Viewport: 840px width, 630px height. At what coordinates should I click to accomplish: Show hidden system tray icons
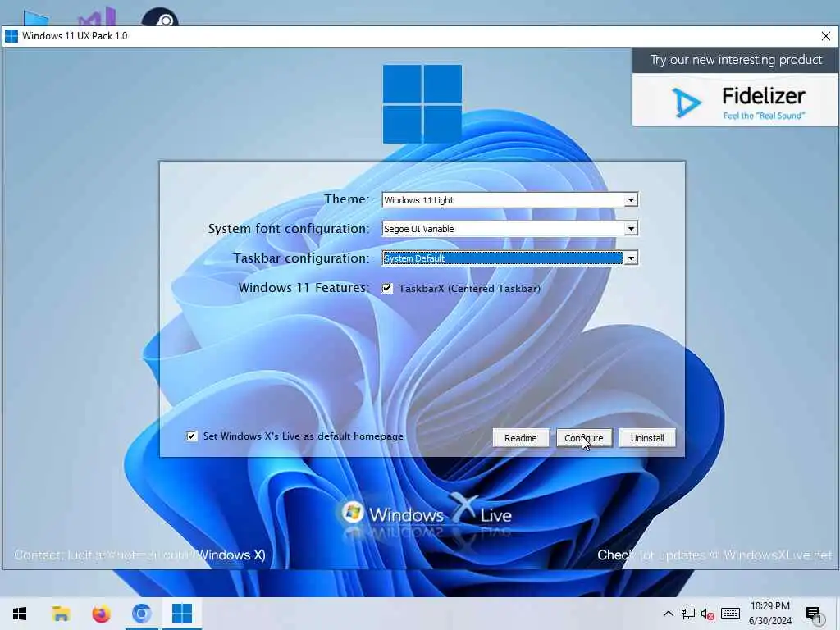click(x=668, y=614)
